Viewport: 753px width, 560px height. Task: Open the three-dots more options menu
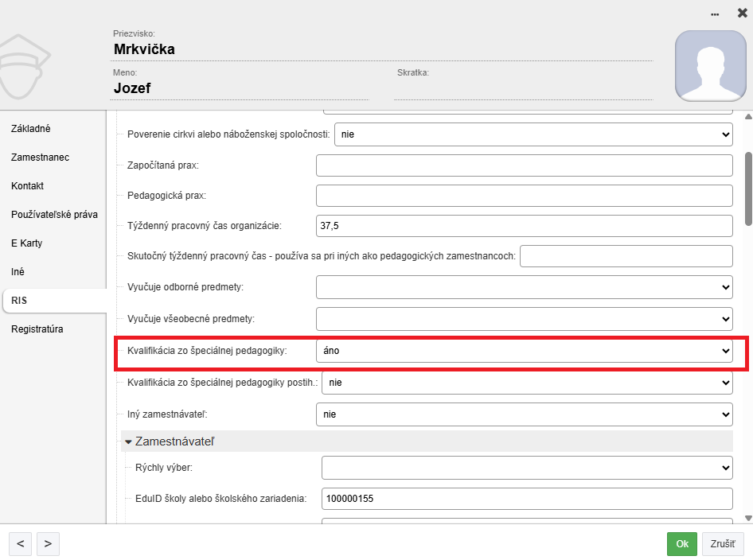coord(716,14)
